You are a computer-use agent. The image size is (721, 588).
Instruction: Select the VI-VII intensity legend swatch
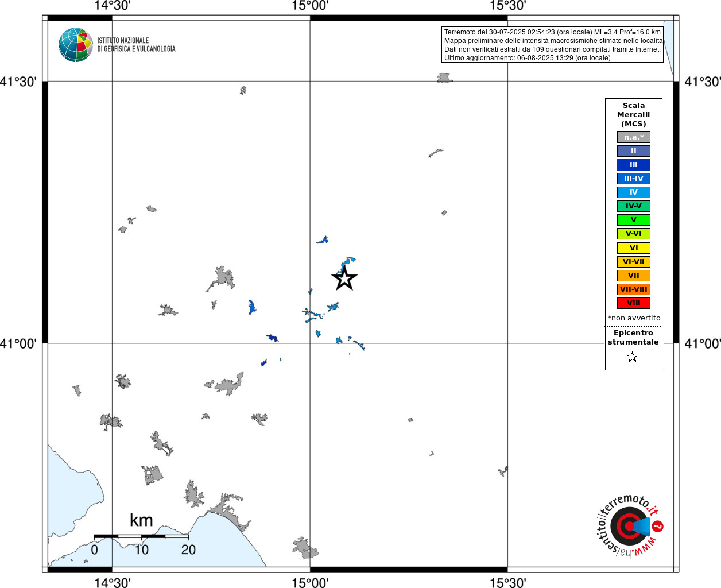(634, 262)
